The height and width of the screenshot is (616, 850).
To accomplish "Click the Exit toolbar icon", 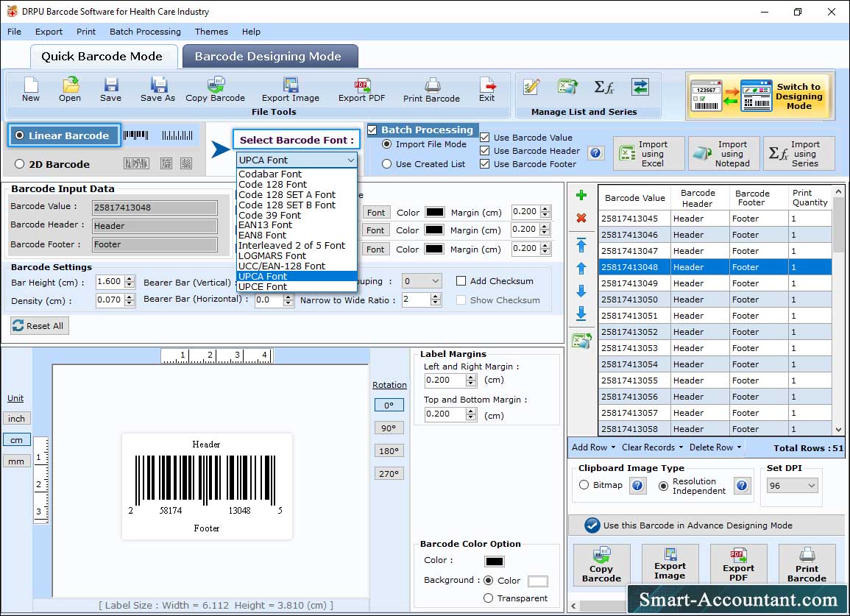I will tap(486, 90).
